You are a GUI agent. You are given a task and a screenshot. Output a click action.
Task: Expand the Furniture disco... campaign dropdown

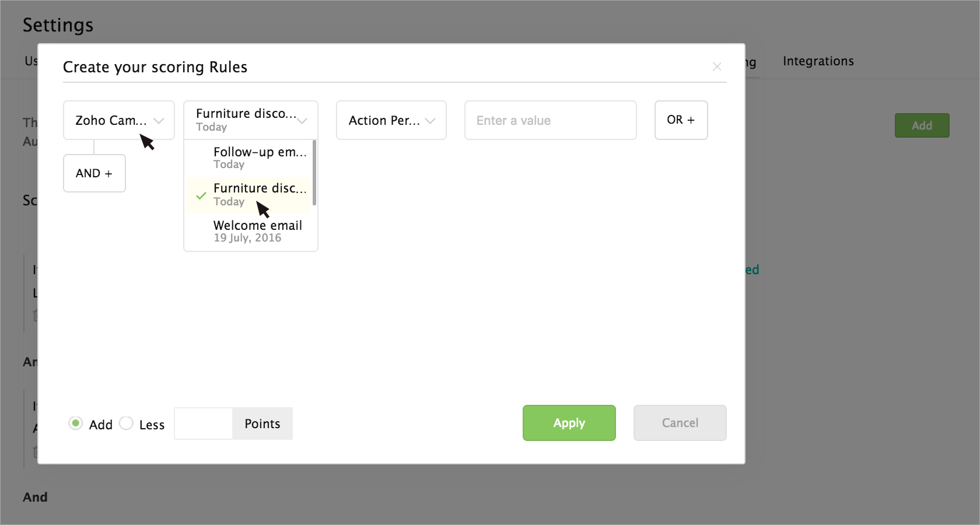point(251,120)
